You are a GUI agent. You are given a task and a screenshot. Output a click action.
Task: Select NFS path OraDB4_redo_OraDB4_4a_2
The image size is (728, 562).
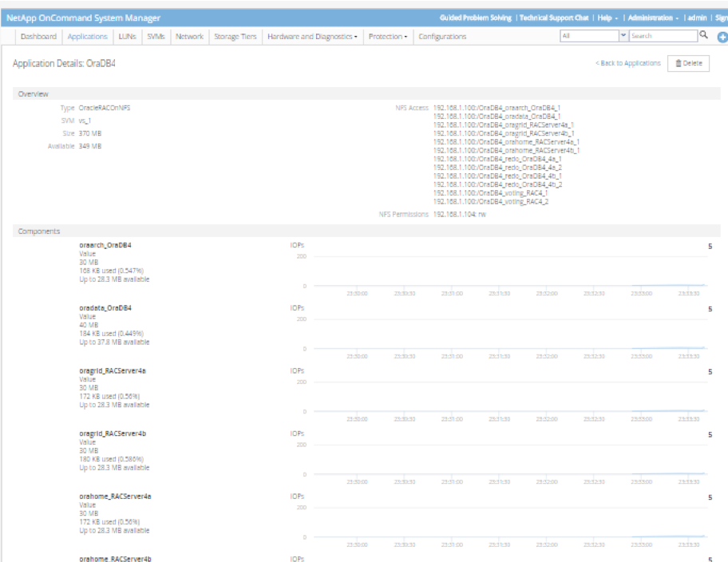[x=497, y=167]
